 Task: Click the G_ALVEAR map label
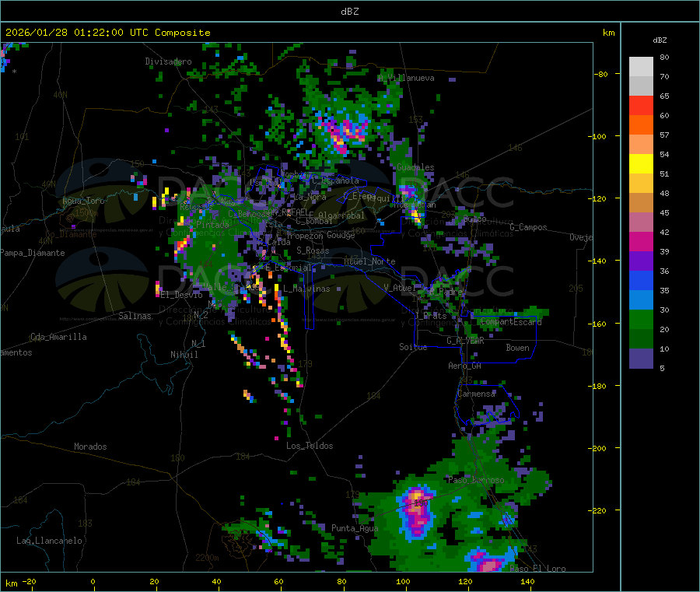tap(465, 341)
